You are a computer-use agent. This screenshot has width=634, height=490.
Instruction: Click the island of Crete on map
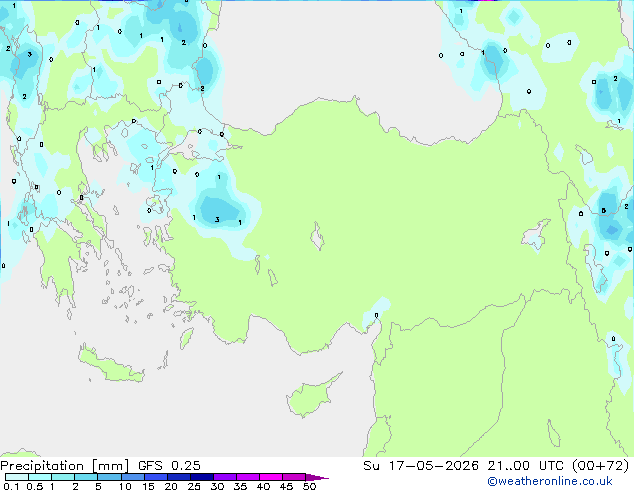click(x=111, y=365)
